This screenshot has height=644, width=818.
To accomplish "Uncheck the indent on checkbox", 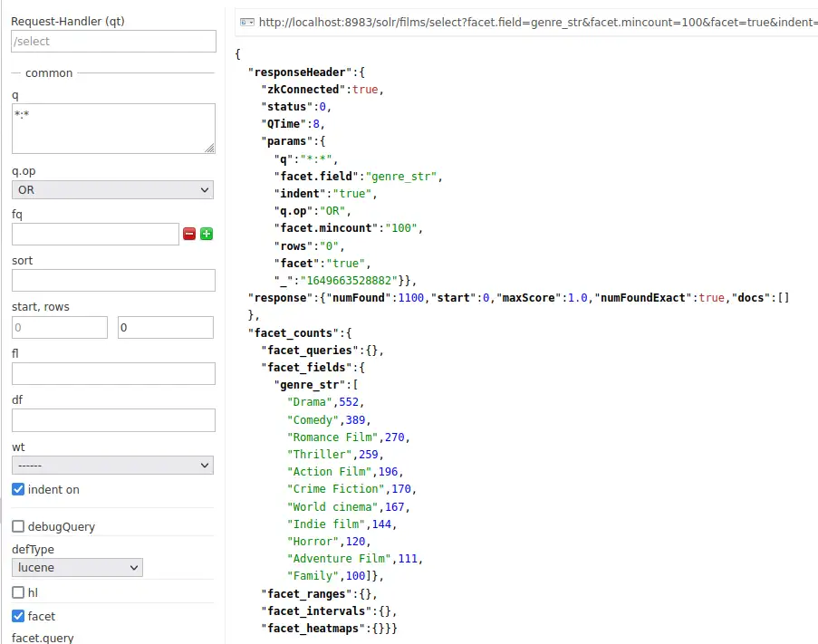I will click(x=18, y=489).
